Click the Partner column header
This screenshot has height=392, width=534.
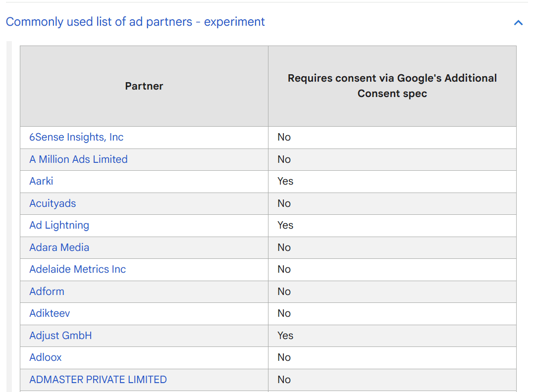[x=144, y=86]
